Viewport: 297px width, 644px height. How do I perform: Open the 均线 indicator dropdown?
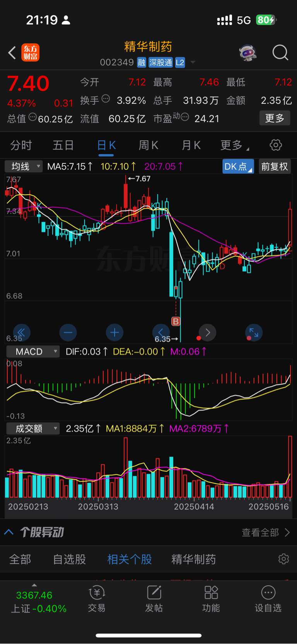click(24, 167)
